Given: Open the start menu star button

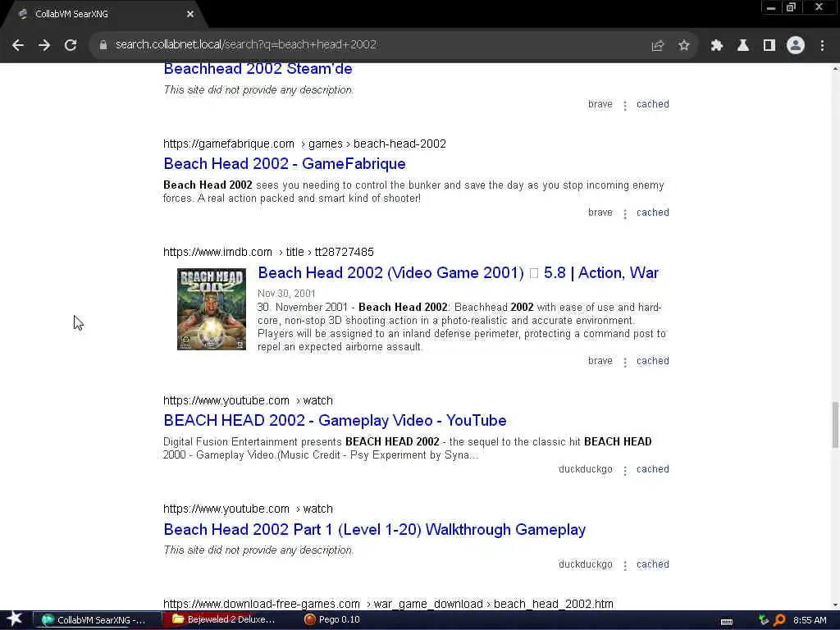Looking at the screenshot, I should 15,620.
